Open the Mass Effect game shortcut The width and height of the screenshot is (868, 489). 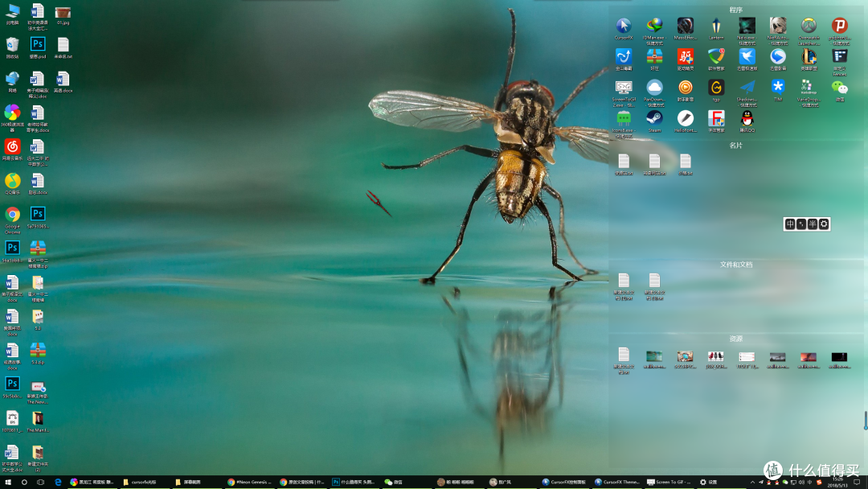(x=686, y=26)
